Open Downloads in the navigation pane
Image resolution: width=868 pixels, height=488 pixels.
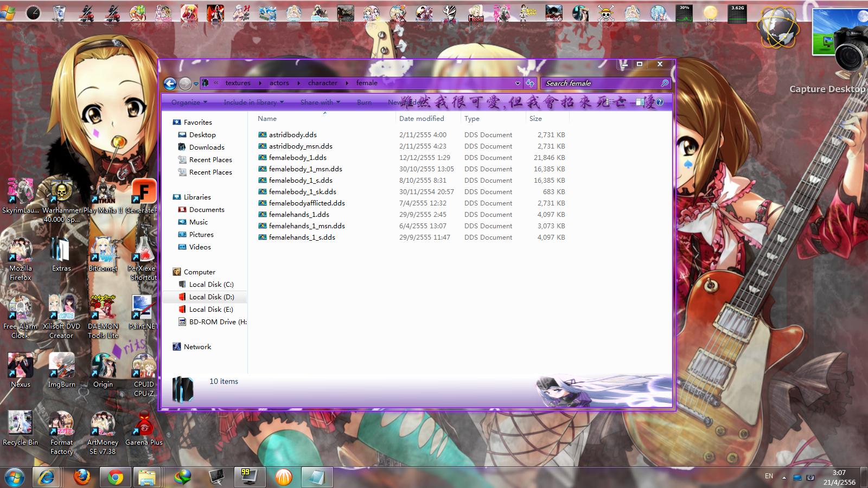pos(207,147)
